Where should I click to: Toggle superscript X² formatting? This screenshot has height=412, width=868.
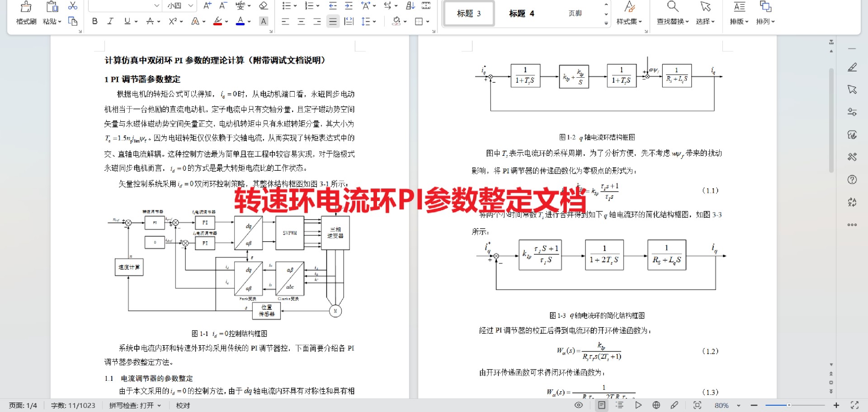pyautogui.click(x=173, y=21)
